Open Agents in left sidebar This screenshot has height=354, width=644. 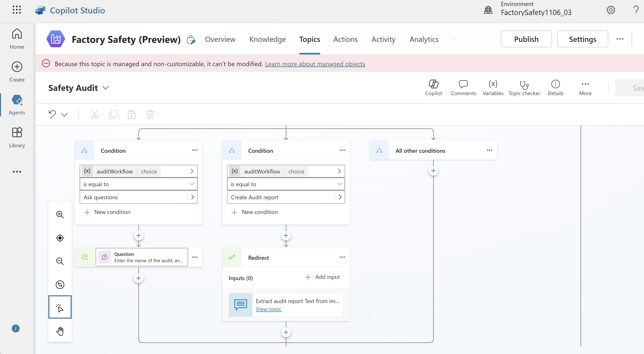(x=17, y=105)
